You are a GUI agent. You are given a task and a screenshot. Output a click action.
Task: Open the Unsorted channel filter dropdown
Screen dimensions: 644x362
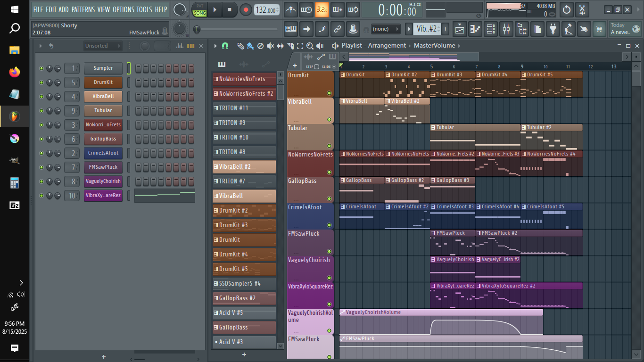coord(102,46)
